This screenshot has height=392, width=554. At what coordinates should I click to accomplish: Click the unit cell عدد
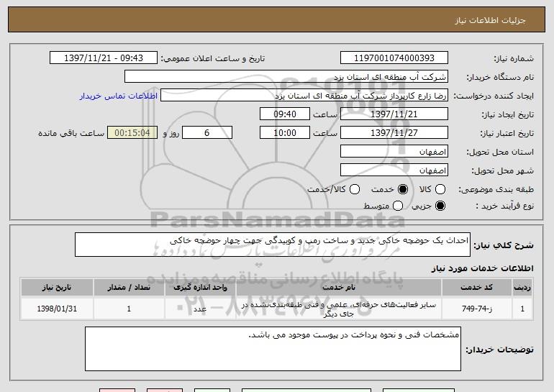[x=200, y=309]
